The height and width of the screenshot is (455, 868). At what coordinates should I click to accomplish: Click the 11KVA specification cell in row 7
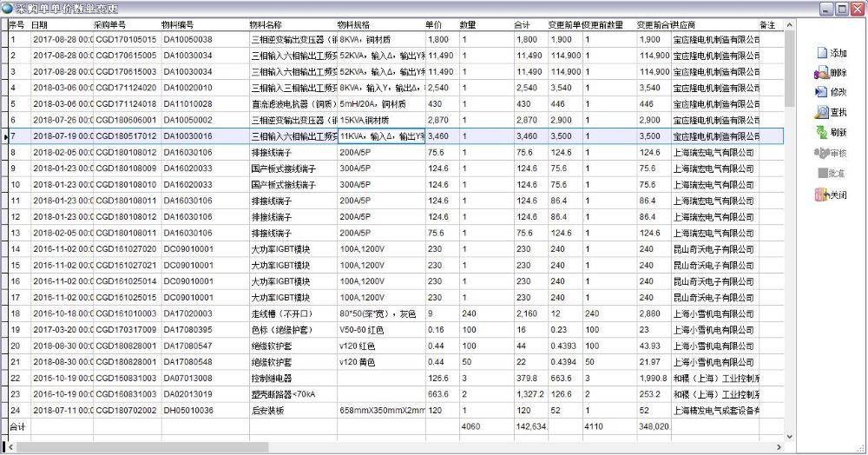click(381, 136)
